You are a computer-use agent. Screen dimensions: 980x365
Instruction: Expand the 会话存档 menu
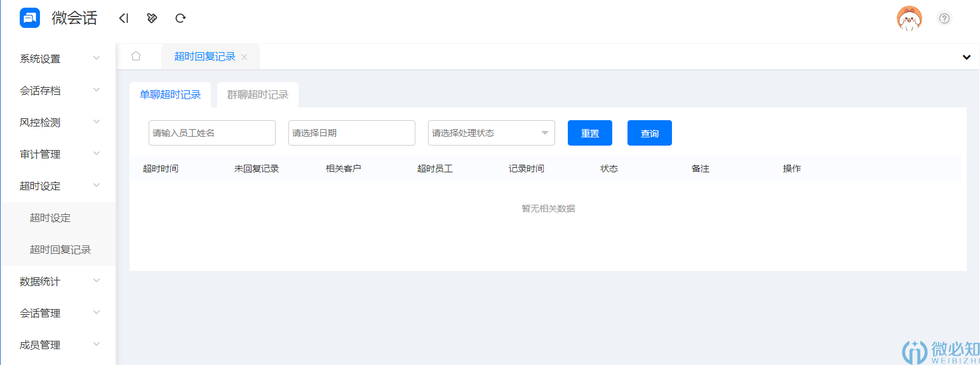coord(58,90)
